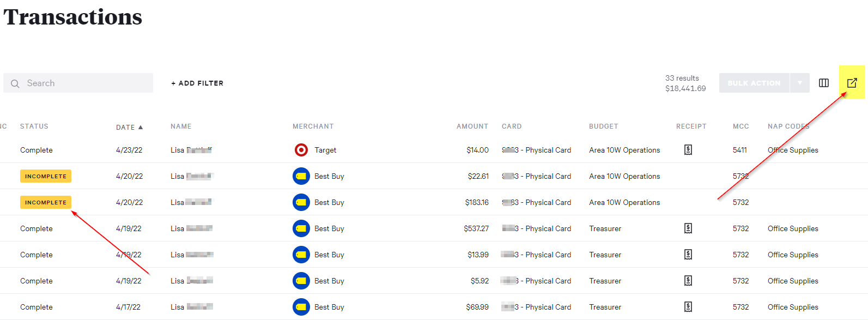Screen dimensions: 868x320
Task: Expand the Bulk Action dropdown arrow
Action: [x=799, y=83]
